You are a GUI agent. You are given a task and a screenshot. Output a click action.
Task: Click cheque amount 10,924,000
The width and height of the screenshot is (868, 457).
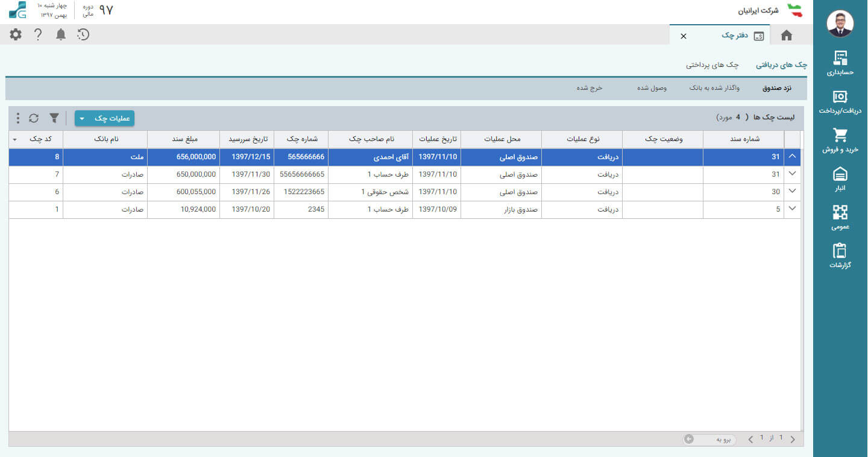198,209
